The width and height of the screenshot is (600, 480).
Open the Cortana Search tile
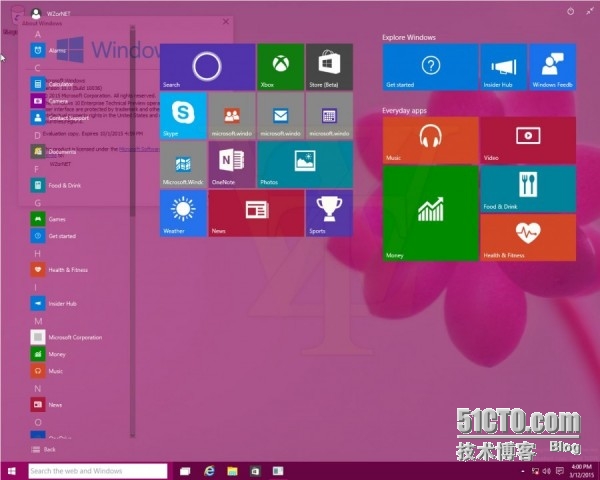(x=207, y=67)
